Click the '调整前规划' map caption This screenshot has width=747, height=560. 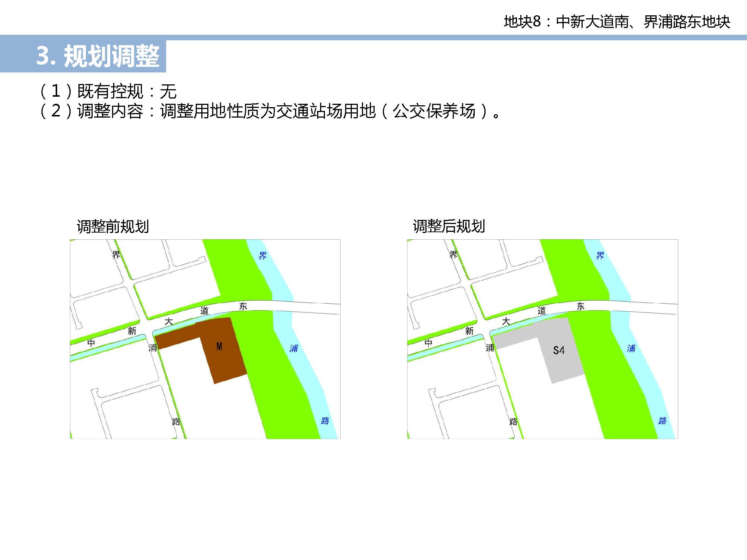pyautogui.click(x=113, y=227)
